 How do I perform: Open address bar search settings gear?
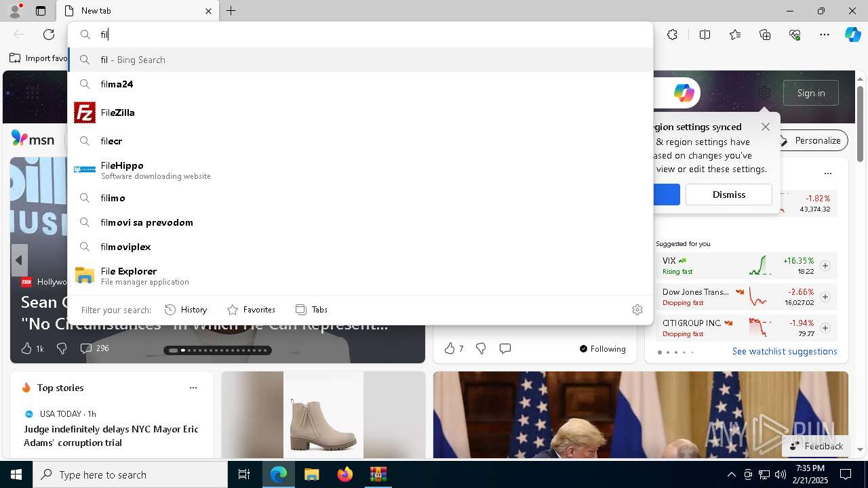click(x=637, y=310)
